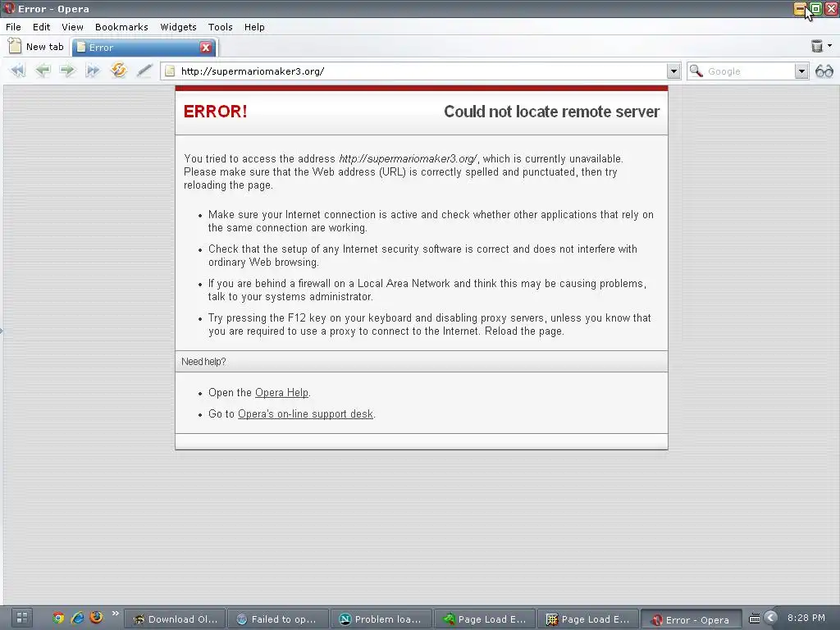The image size is (840, 630).
Task: Follow the Opera Help link
Action: point(282,393)
